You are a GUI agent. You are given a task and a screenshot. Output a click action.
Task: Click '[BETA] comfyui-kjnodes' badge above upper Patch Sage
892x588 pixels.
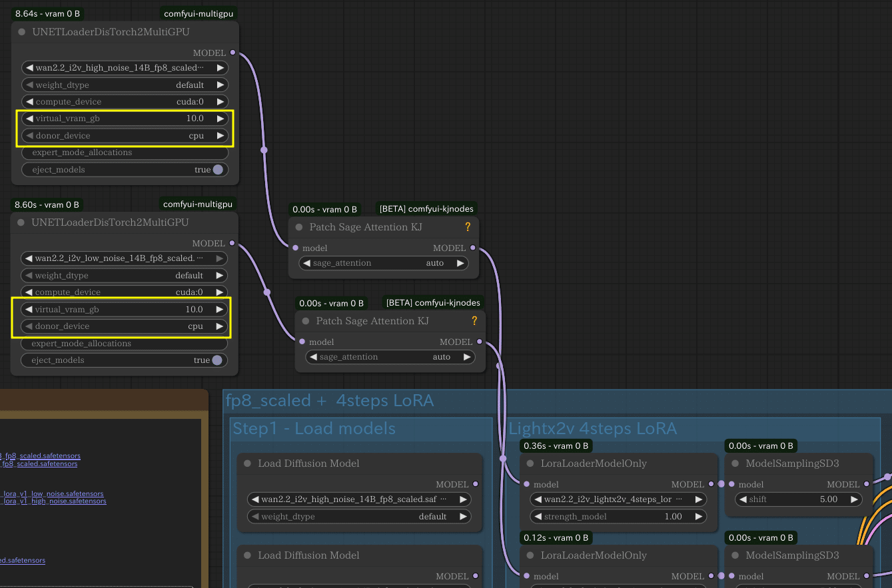pyautogui.click(x=426, y=209)
